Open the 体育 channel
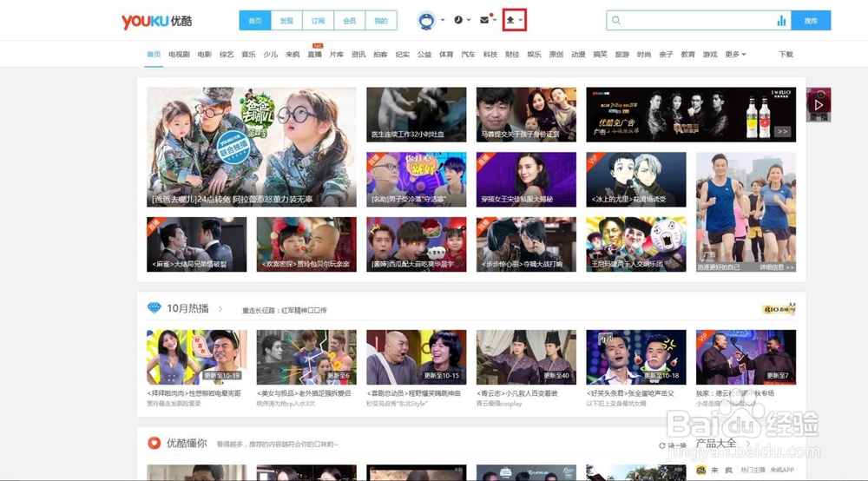Image resolution: width=868 pixels, height=481 pixels. click(x=446, y=54)
